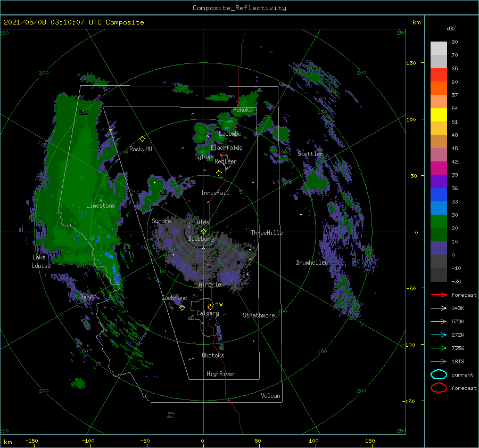
Task: Click the magenta 18TS arrow symbol
Action: click(439, 362)
